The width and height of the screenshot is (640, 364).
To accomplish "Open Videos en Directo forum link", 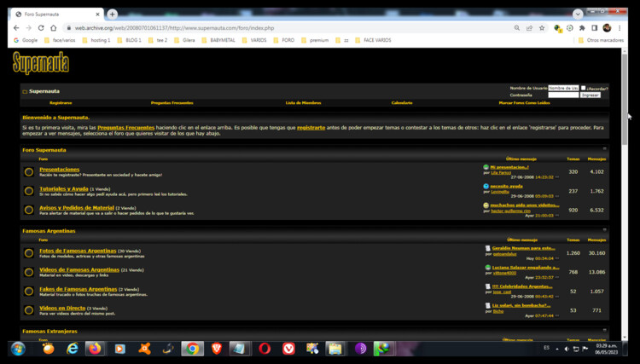I will [62, 308].
